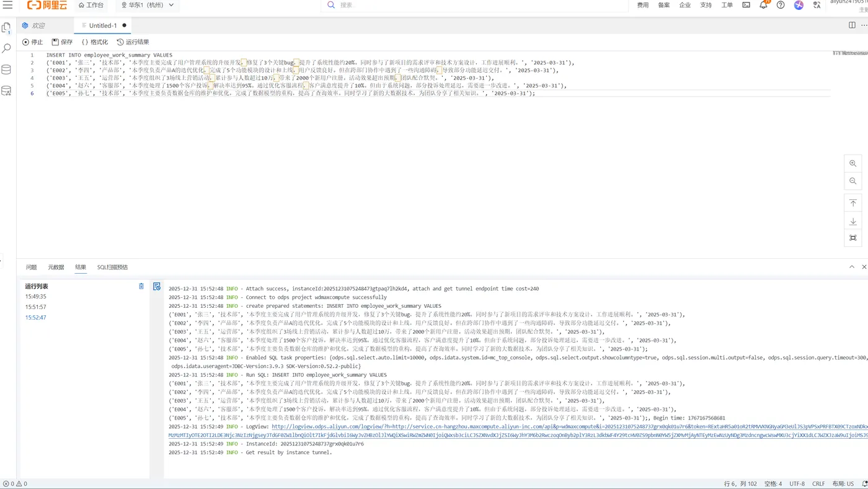Image resolution: width=868 pixels, height=489 pixels.
Task: Open the notifications bell
Action: (x=763, y=5)
